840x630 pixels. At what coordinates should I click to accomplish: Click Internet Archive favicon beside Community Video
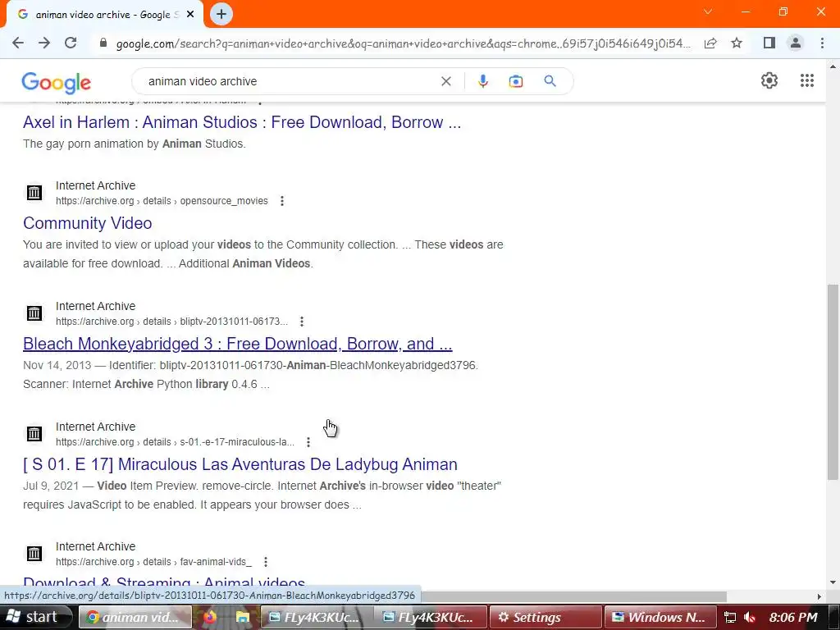coord(34,192)
